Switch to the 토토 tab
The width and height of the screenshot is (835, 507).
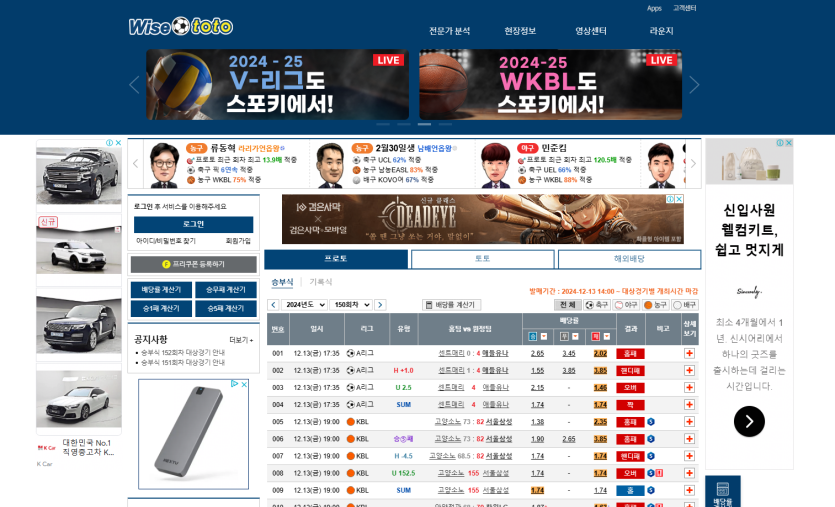(x=482, y=259)
